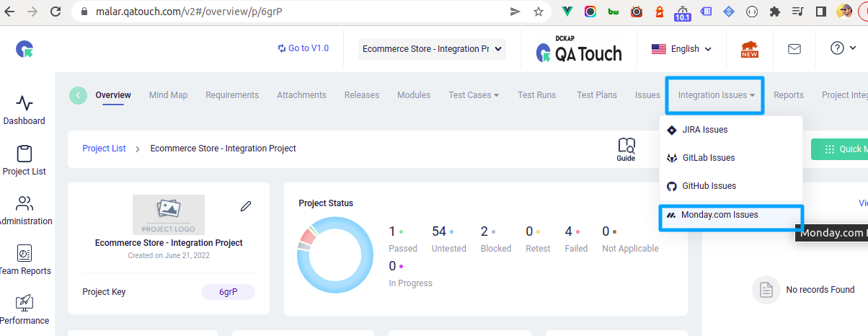
Task: Click the Created on June 21, 2022 text
Action: point(169,255)
